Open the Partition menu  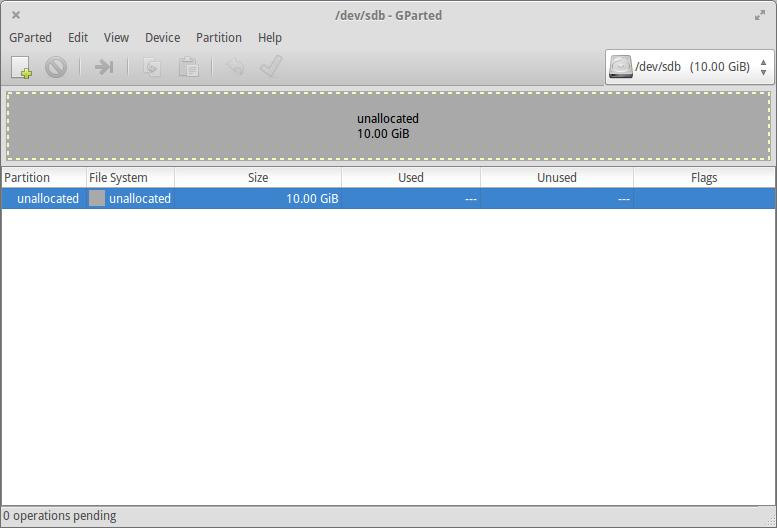pos(219,37)
